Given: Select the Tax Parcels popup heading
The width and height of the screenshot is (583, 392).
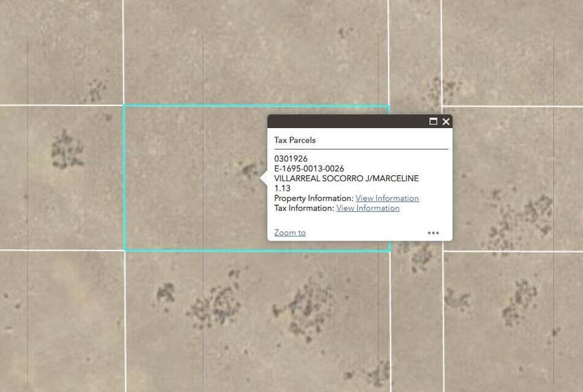Looking at the screenshot, I should pyautogui.click(x=295, y=140).
